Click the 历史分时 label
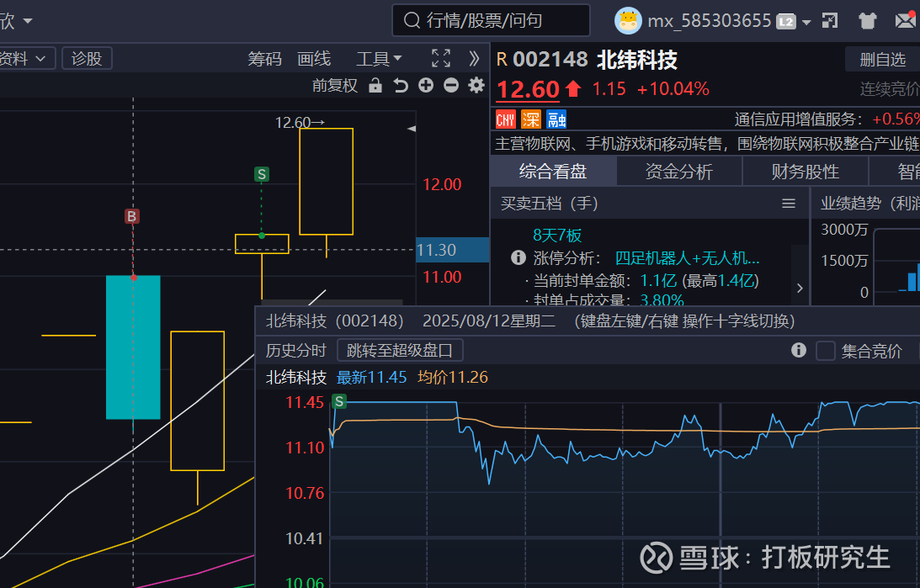This screenshot has height=588, width=920. (295, 351)
